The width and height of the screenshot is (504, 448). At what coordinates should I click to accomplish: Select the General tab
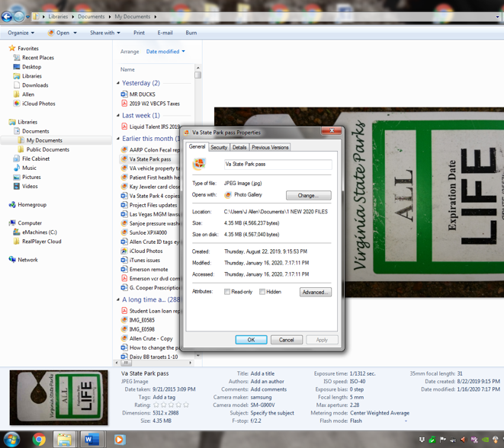[197, 146]
